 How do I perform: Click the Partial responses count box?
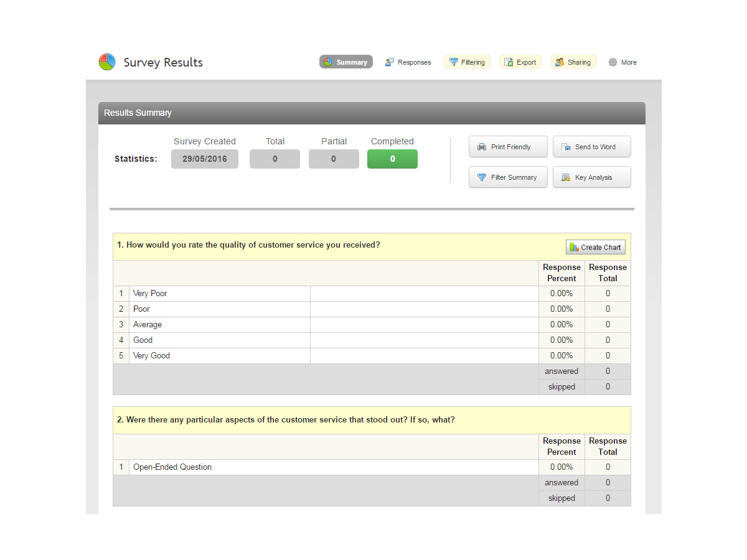coord(334,159)
